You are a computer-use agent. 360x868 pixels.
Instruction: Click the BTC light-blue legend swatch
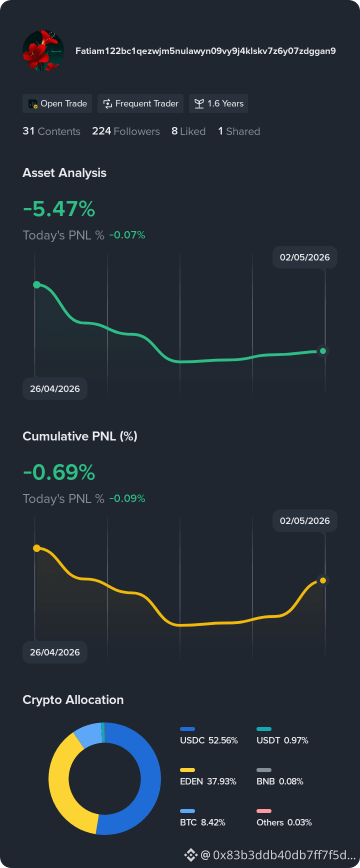[187, 811]
